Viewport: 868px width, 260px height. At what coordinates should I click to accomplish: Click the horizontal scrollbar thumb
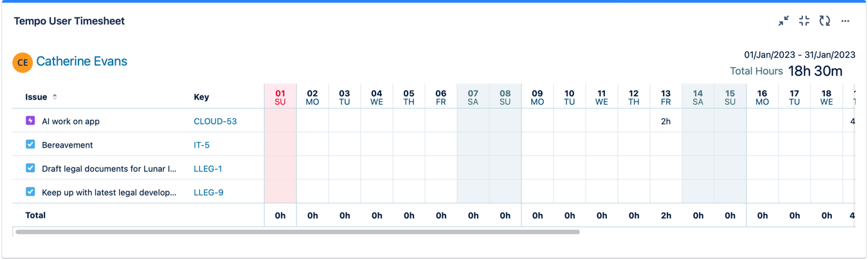(298, 232)
